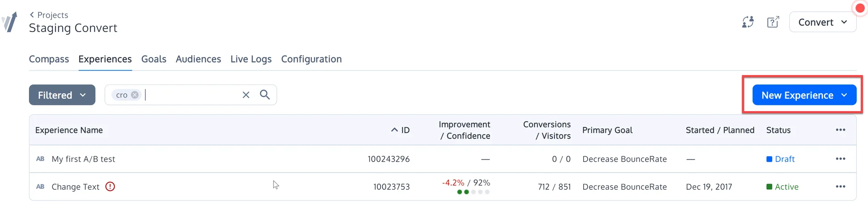Click Active status label
The height and width of the screenshot is (211, 868).
click(783, 187)
